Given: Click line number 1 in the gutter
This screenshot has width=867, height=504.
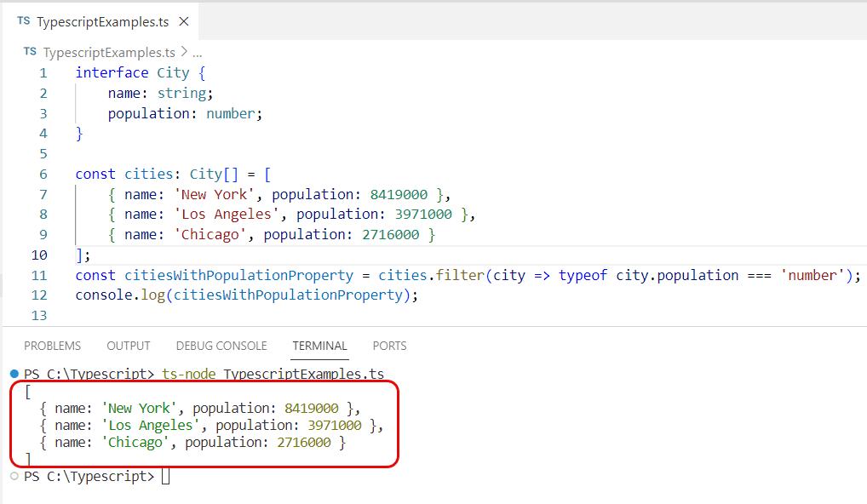Looking at the screenshot, I should [x=43, y=73].
